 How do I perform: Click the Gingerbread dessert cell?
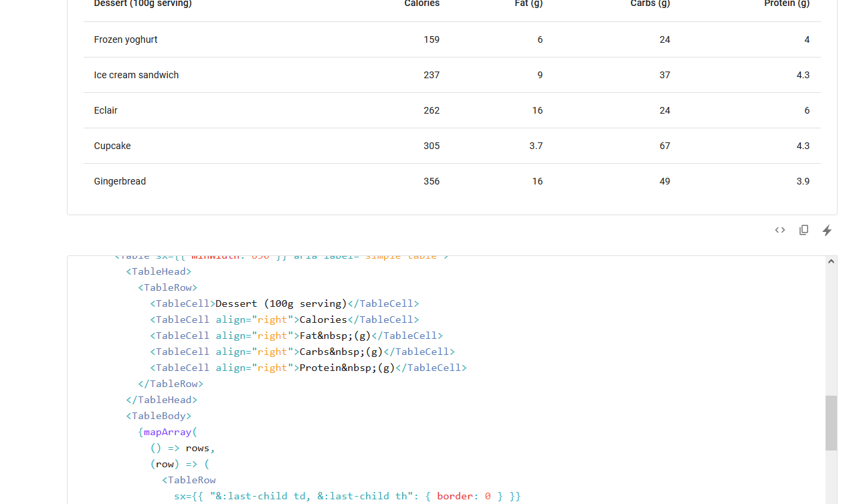120,181
